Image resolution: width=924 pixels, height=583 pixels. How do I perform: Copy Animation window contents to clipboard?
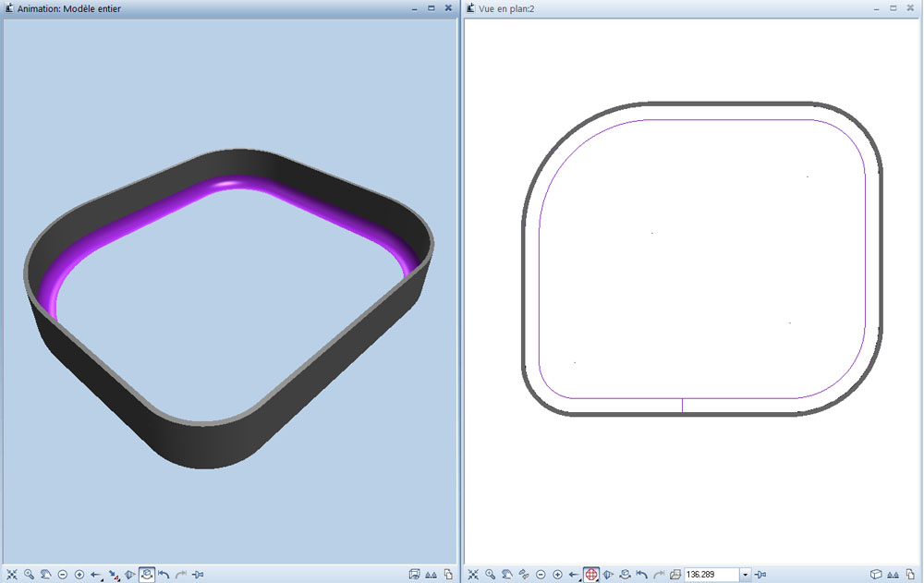pyautogui.click(x=448, y=574)
